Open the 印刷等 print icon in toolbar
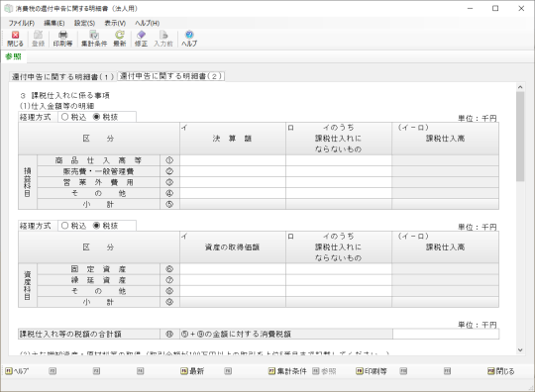The height and width of the screenshot is (392, 535). pyautogui.click(x=62, y=39)
